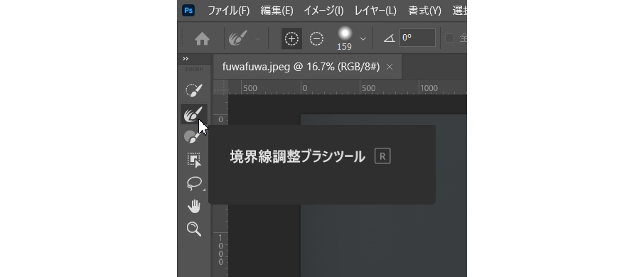644x277 pixels.
Task: Expand the toolbar with double-arrow chevron
Action: pyautogui.click(x=186, y=59)
